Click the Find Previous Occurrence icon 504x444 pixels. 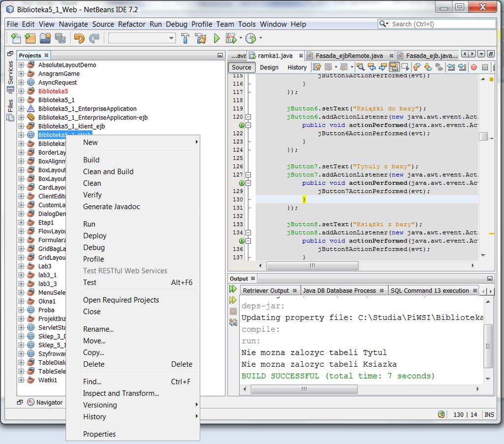(372, 67)
